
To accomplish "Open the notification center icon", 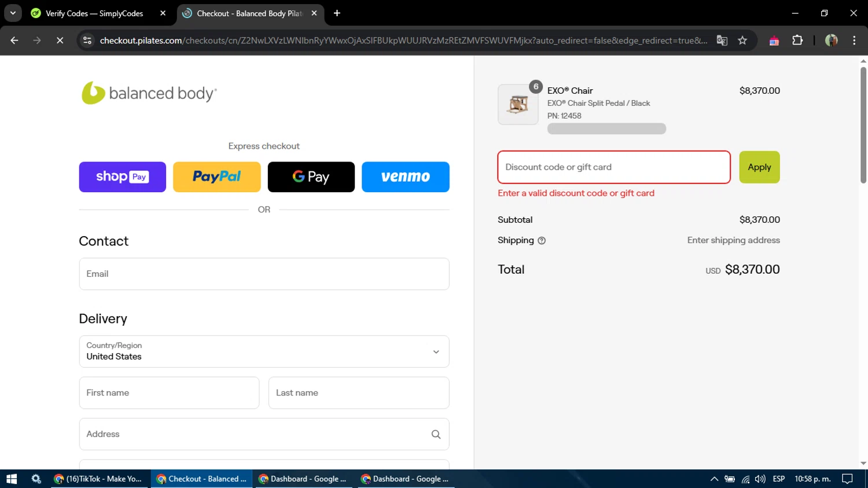I will pos(848,479).
